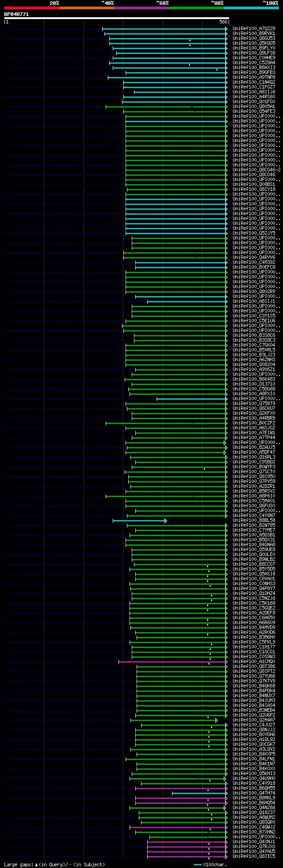Select the UniRef100_B9GFB3 label
Viewport: 283px width, 868px height.
tap(254, 72)
